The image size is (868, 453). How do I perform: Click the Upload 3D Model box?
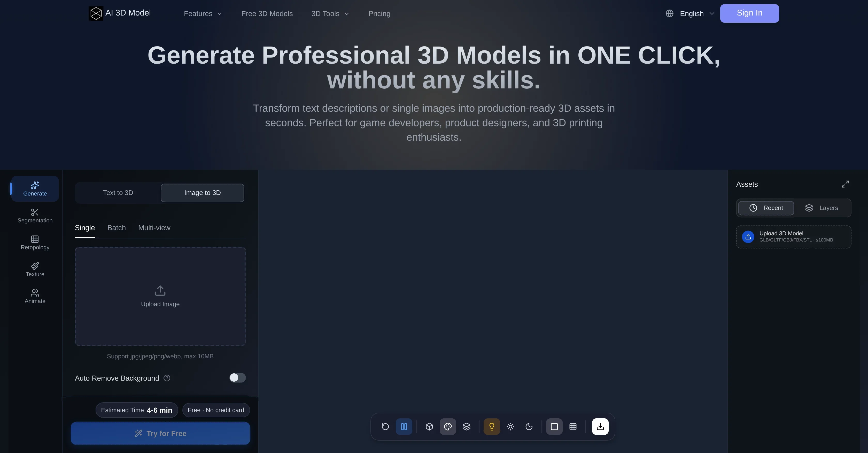click(794, 236)
